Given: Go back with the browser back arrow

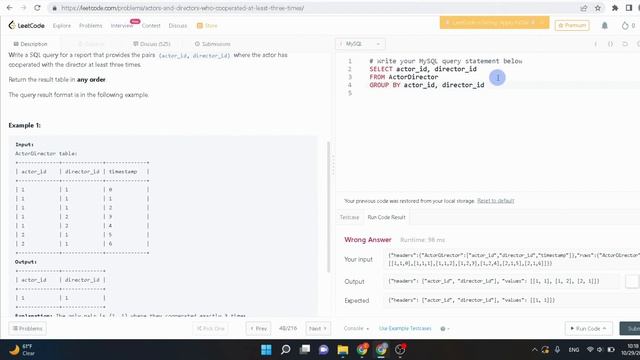Looking at the screenshot, I should (x=9, y=8).
